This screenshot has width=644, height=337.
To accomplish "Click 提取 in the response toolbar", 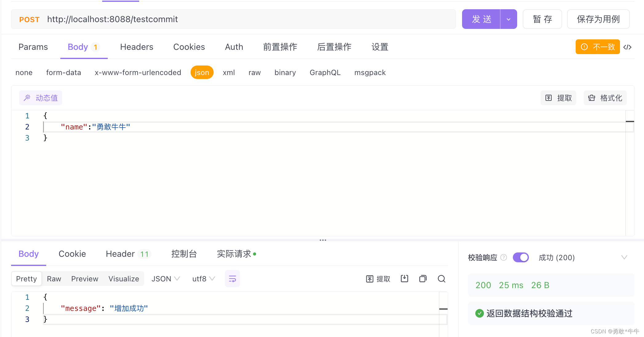I will click(378, 279).
